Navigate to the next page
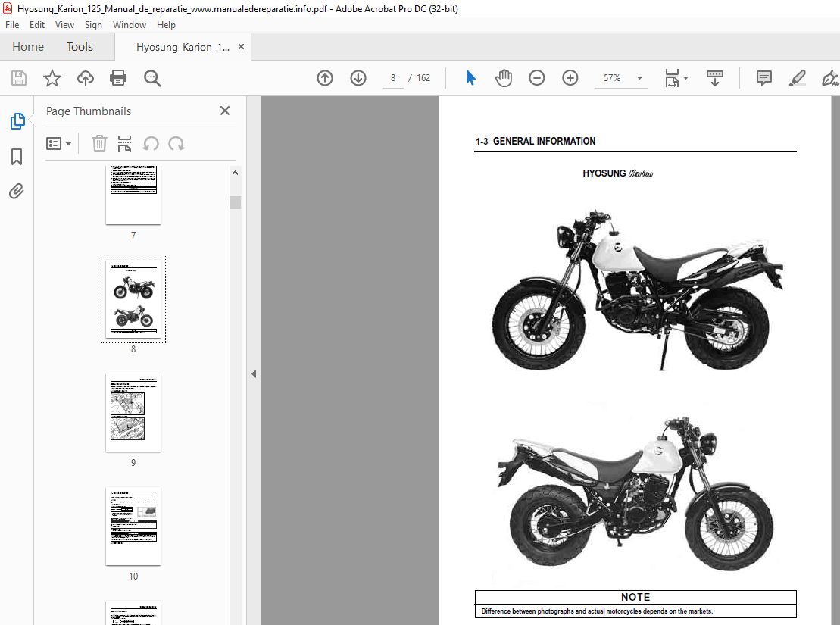This screenshot has height=625, width=840. pos(358,78)
